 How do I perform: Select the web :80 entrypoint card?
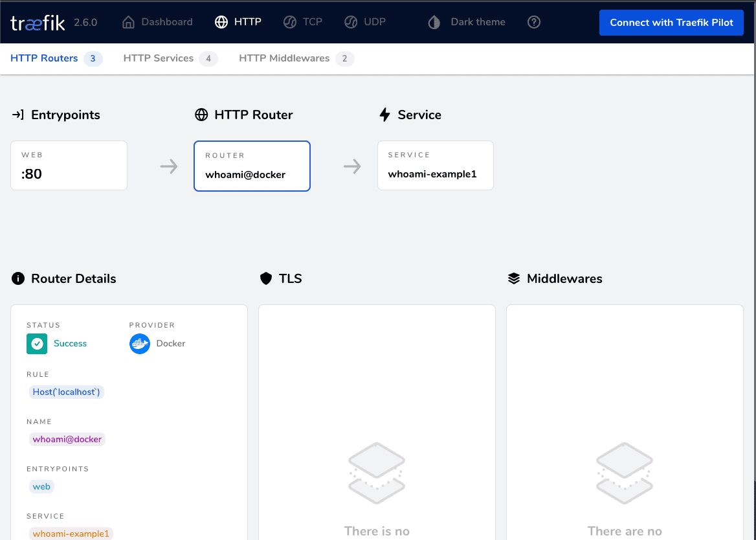pos(69,165)
